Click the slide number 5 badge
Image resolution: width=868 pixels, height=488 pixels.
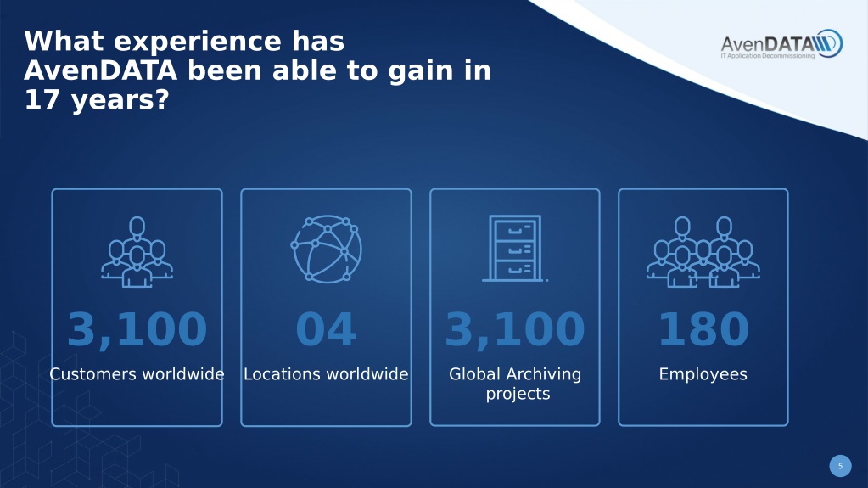pyautogui.click(x=840, y=466)
